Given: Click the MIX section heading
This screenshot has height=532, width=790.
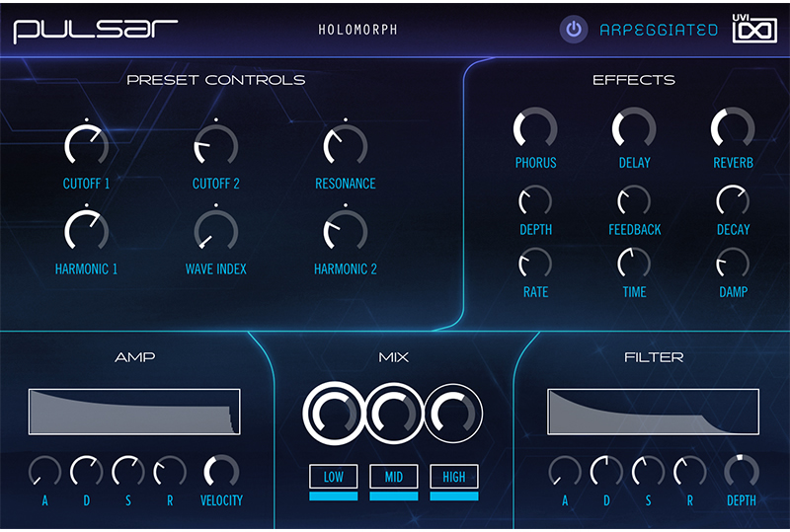Looking at the screenshot, I should (x=393, y=357).
